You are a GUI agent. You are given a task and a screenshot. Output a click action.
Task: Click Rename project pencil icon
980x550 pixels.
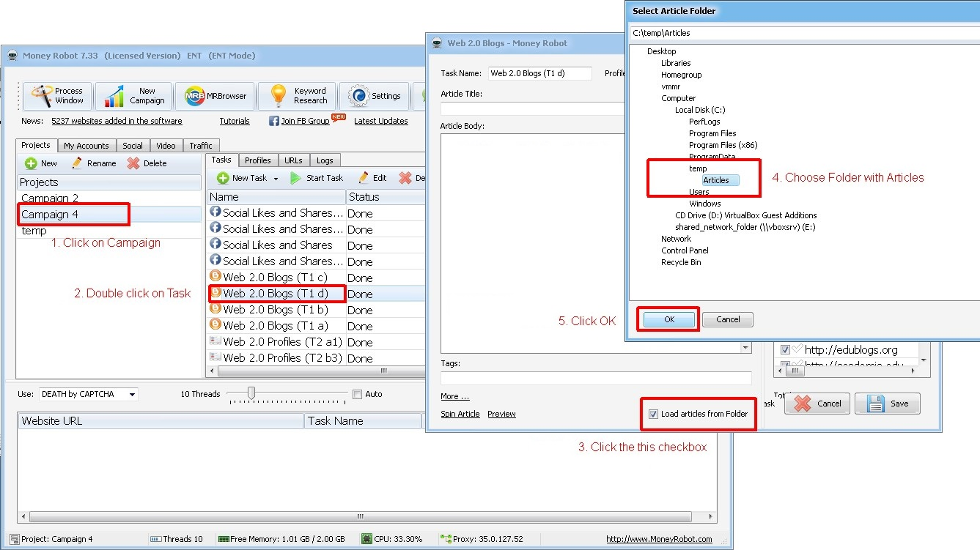77,163
